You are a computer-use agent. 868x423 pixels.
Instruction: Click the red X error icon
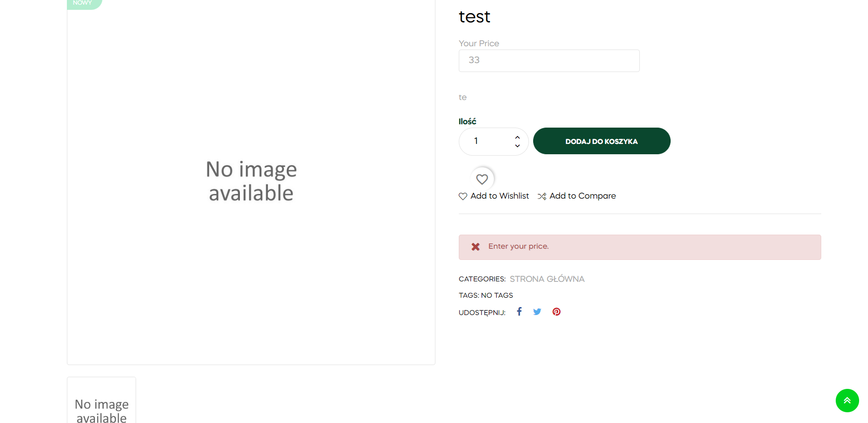point(475,247)
